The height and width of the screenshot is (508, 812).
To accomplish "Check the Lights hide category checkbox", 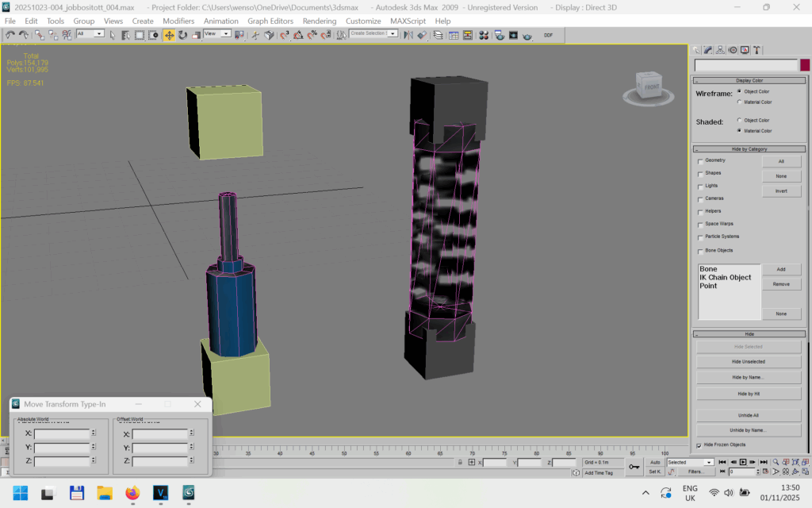I will [700, 186].
